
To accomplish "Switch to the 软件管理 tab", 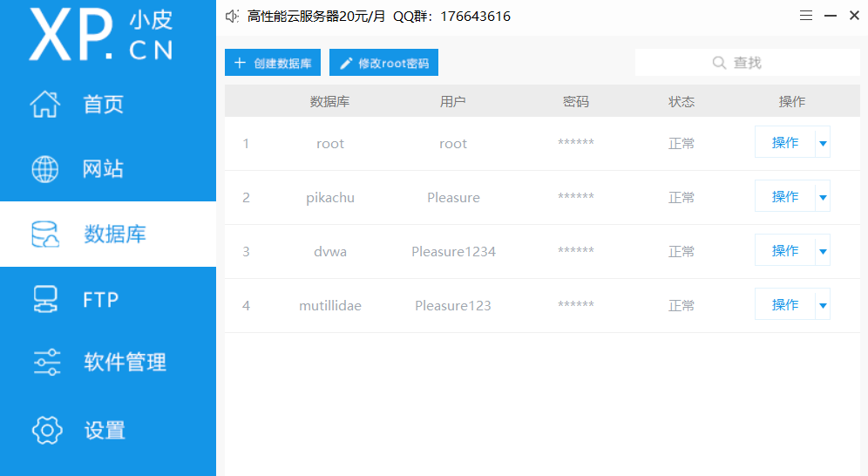I will tap(125, 363).
